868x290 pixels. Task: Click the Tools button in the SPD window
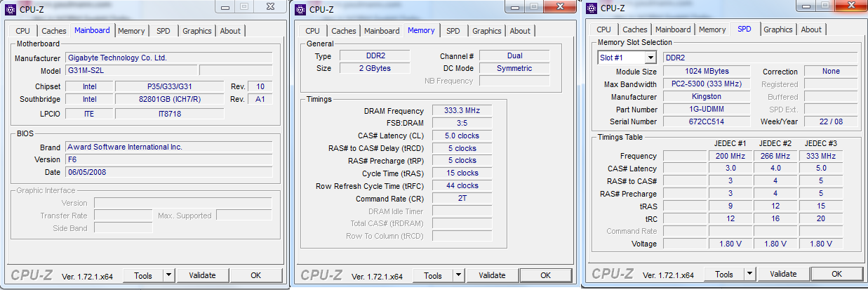pyautogui.click(x=724, y=274)
